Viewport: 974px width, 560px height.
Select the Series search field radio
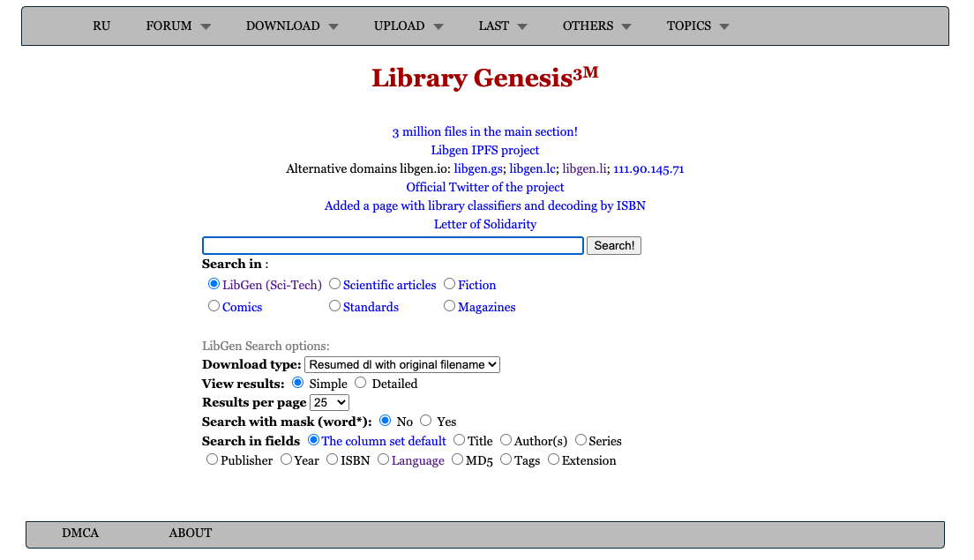pos(581,439)
